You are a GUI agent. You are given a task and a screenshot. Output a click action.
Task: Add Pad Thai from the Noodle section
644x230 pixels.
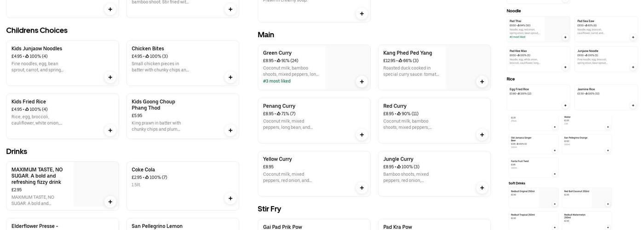point(565,37)
